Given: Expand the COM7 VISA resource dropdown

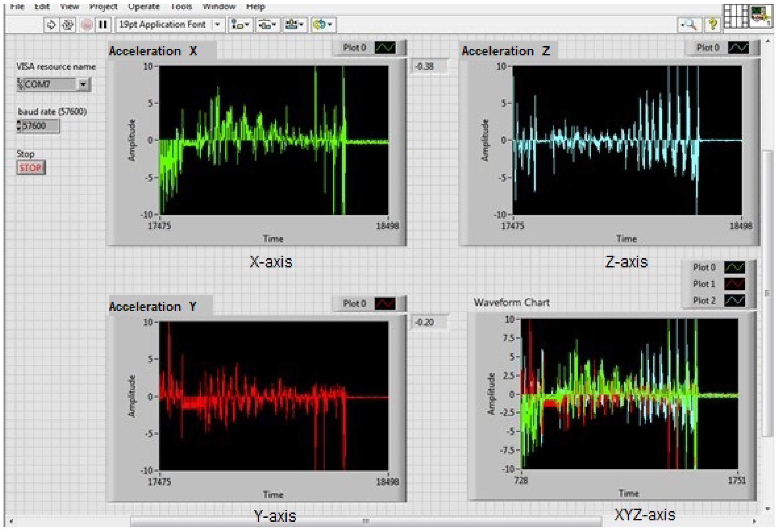Looking at the screenshot, I should 83,84.
